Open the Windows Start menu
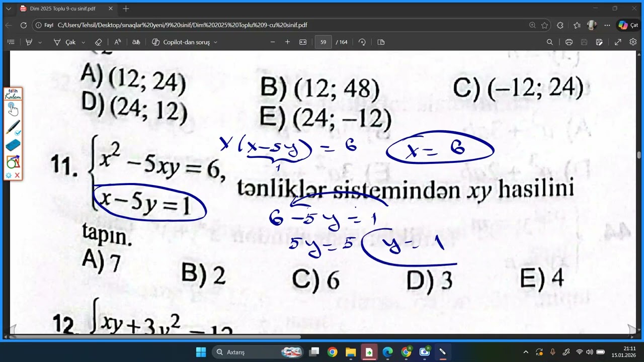Image resolution: width=644 pixels, height=362 pixels. coord(201,352)
